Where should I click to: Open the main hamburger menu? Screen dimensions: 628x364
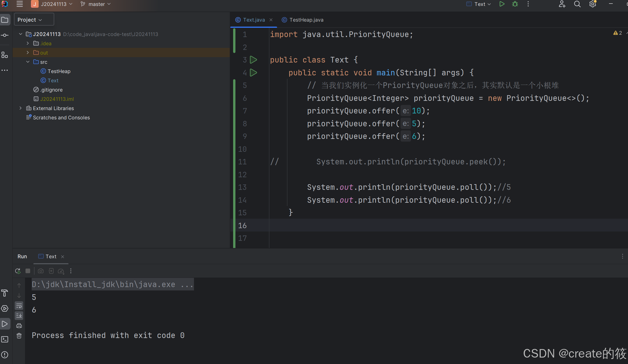[x=20, y=4]
